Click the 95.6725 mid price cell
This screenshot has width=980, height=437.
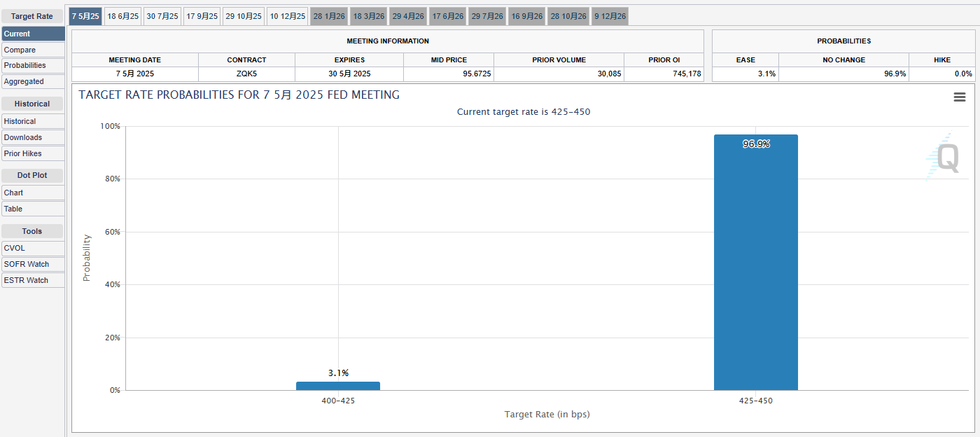point(449,74)
